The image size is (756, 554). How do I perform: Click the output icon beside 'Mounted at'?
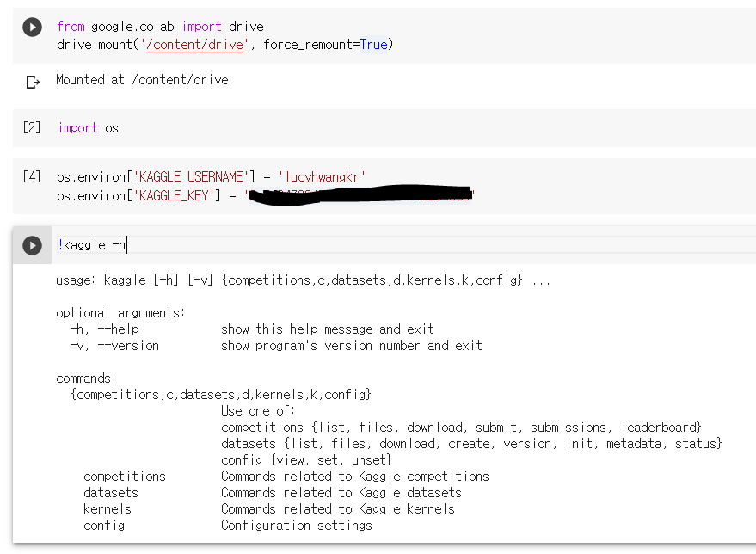coord(33,82)
